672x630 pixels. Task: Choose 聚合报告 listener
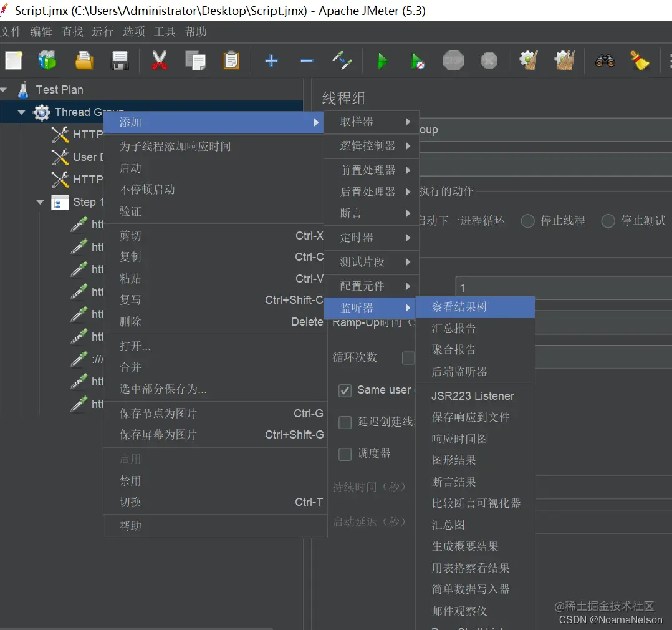(475, 350)
